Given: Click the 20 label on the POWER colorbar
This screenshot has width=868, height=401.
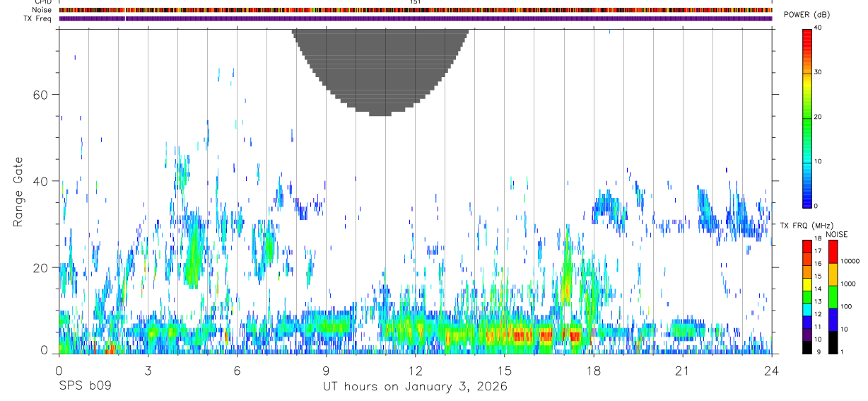Looking at the screenshot, I should coord(817,117).
